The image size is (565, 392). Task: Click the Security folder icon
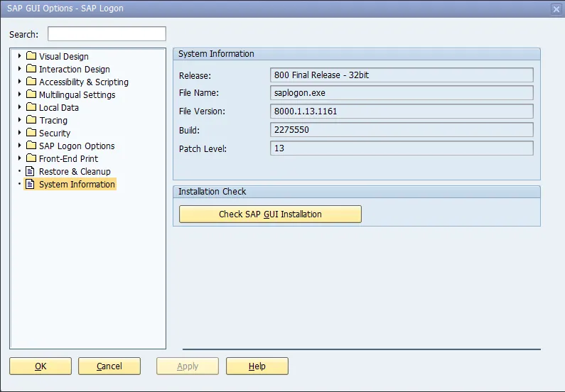(31, 133)
